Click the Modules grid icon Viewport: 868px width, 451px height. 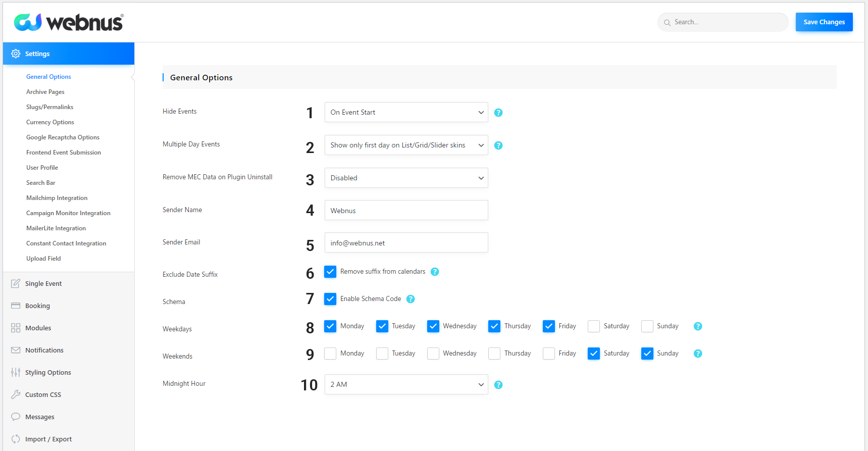[16, 328]
